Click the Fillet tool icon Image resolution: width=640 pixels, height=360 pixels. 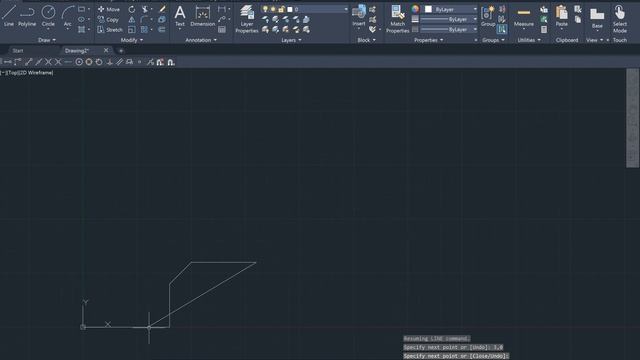(x=144, y=19)
